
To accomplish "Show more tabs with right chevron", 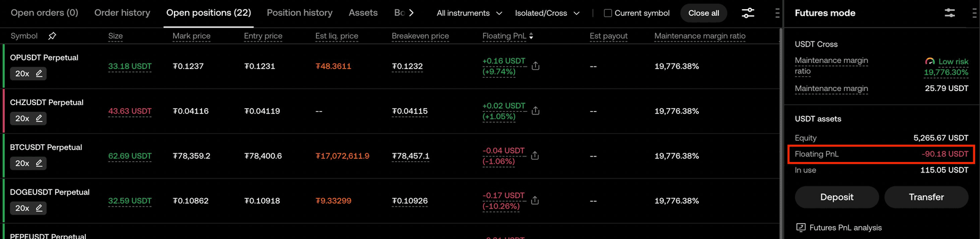I will [x=411, y=13].
